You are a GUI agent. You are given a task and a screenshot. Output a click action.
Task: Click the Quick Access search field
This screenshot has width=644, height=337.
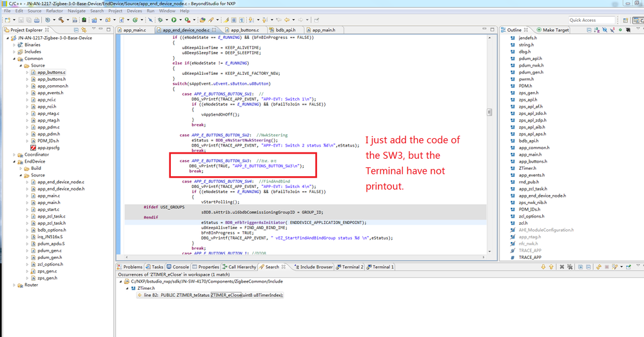(x=591, y=20)
